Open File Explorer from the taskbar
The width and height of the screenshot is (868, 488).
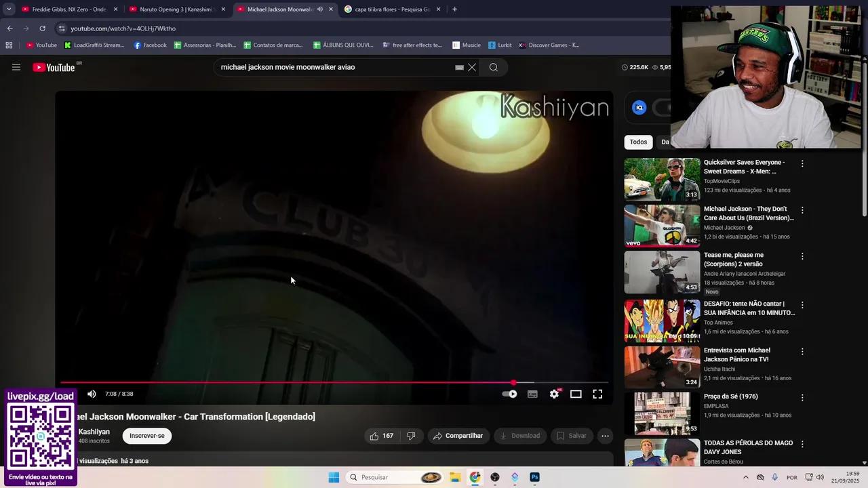pyautogui.click(x=455, y=477)
